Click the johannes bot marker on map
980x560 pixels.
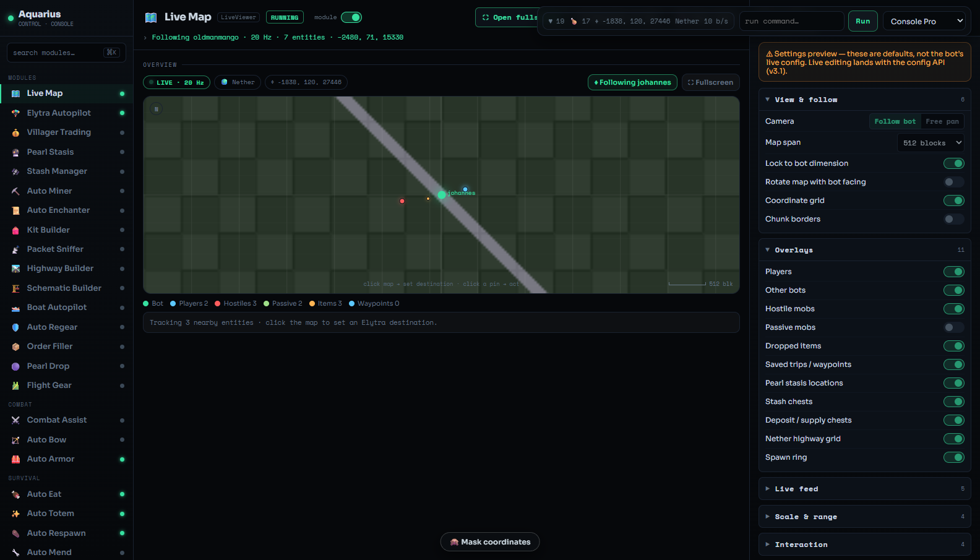(442, 195)
